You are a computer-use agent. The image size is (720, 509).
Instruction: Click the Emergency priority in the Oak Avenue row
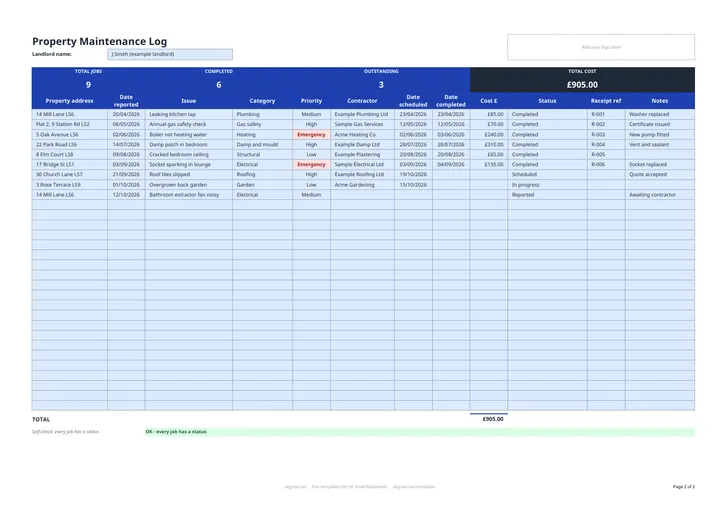point(311,135)
